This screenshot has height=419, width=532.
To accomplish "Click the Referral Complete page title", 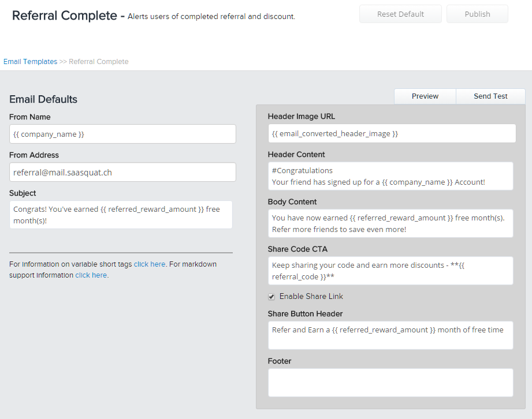I will pyautogui.click(x=65, y=16).
